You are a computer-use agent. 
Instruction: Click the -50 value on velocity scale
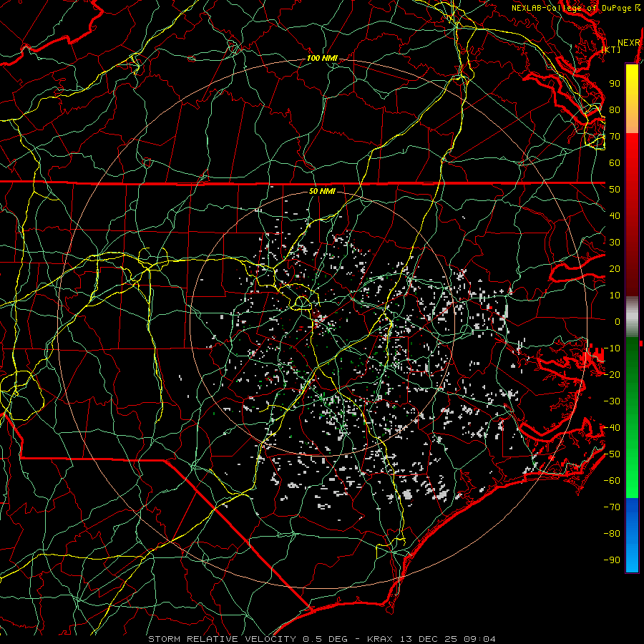(x=612, y=454)
